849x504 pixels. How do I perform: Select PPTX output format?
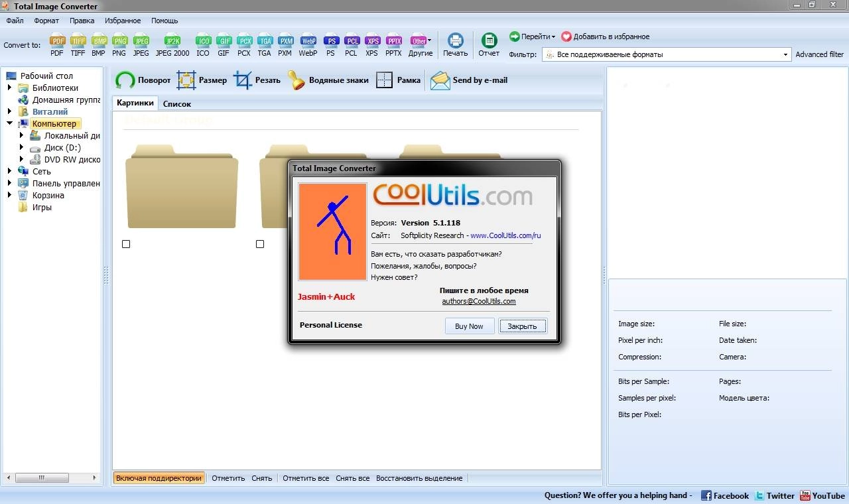(x=393, y=45)
